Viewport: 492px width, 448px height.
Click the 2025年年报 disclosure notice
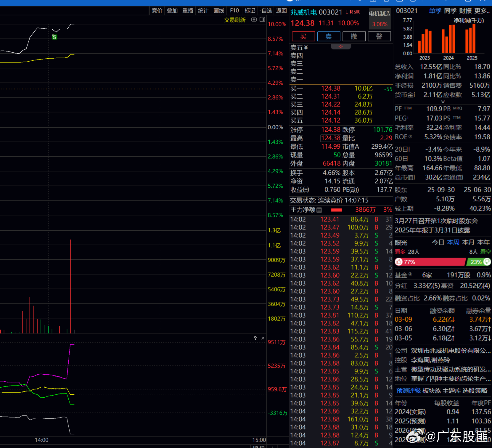[432, 230]
